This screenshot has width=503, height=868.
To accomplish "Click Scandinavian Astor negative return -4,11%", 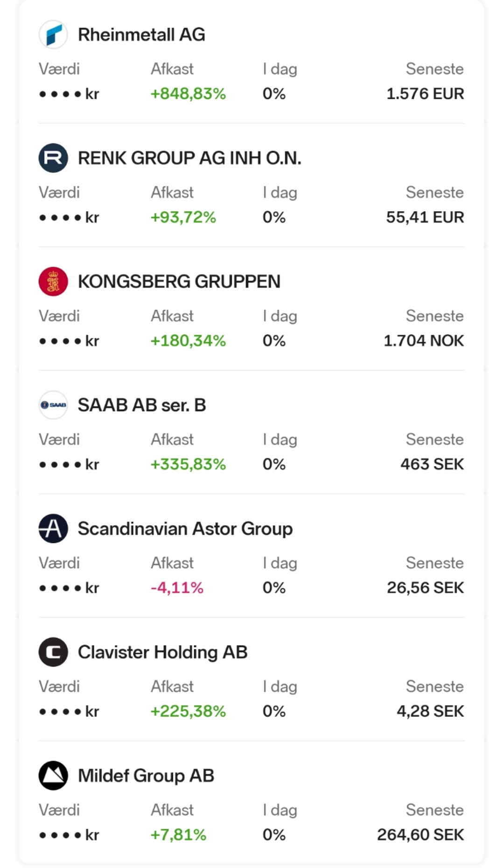I will (177, 588).
